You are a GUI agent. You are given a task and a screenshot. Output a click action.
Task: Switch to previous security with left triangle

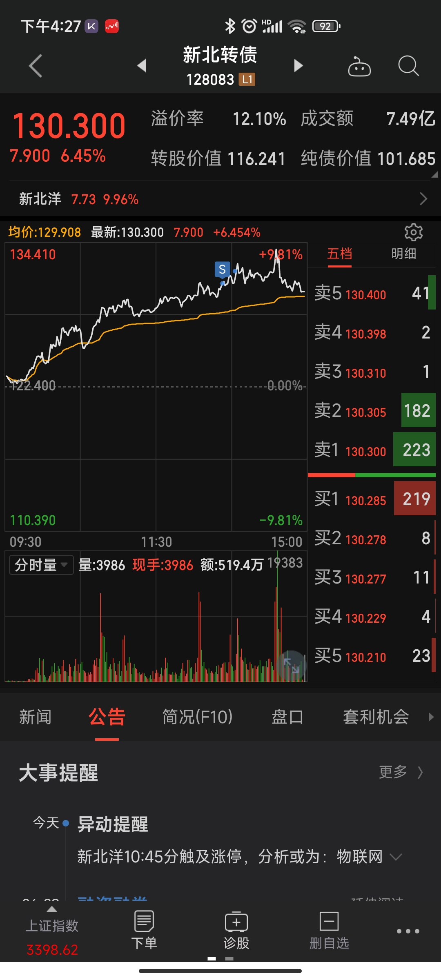(x=142, y=65)
